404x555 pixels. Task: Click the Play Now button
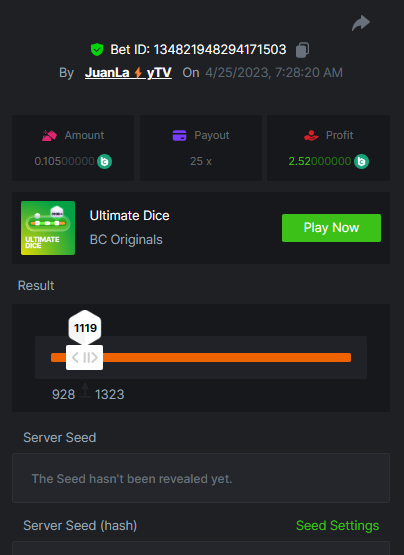point(331,228)
